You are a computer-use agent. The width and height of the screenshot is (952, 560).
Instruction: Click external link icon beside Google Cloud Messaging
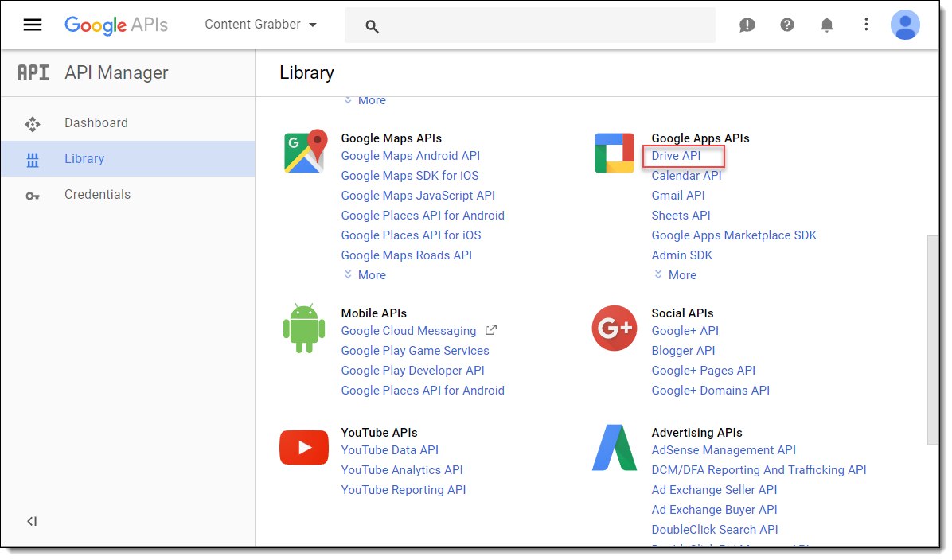point(490,330)
